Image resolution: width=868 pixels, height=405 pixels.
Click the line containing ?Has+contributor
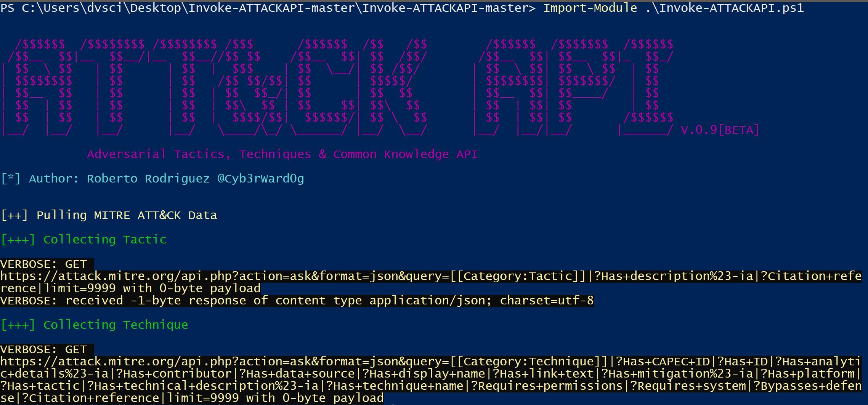pos(431,374)
